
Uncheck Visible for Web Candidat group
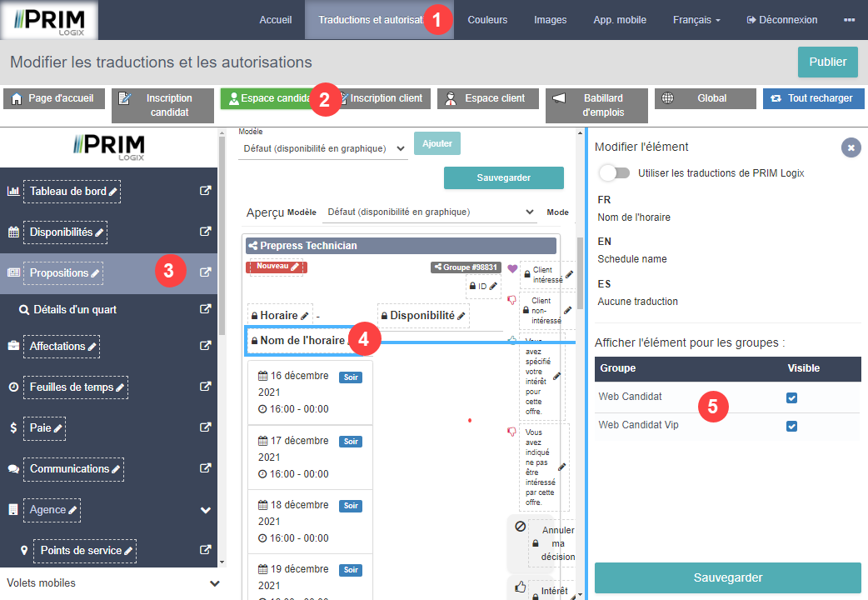[x=791, y=397]
